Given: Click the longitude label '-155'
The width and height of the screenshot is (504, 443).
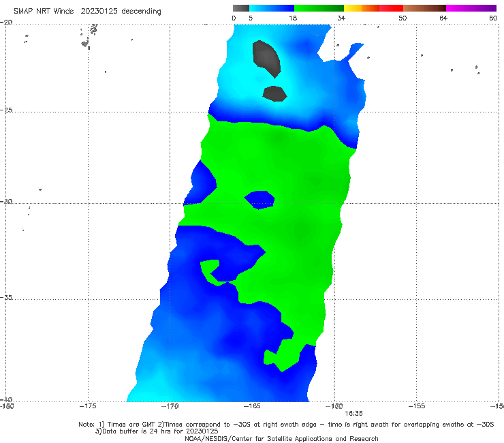Looking at the screenshot, I should (416, 406).
